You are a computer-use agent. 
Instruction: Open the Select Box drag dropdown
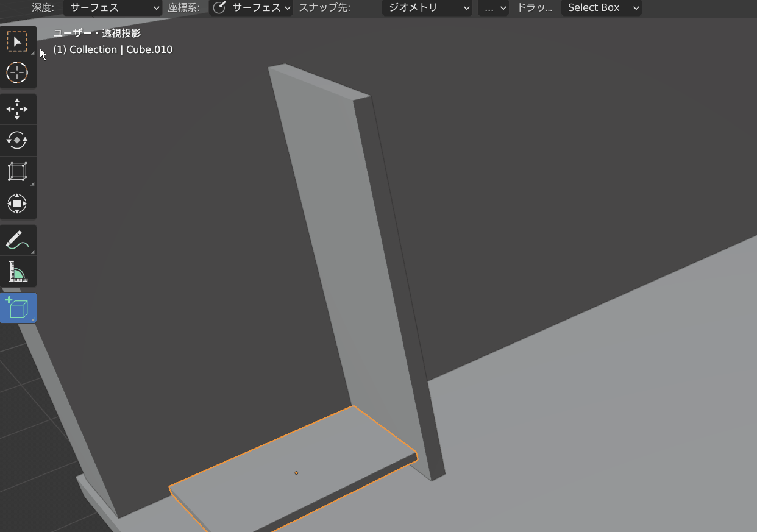[x=602, y=8]
